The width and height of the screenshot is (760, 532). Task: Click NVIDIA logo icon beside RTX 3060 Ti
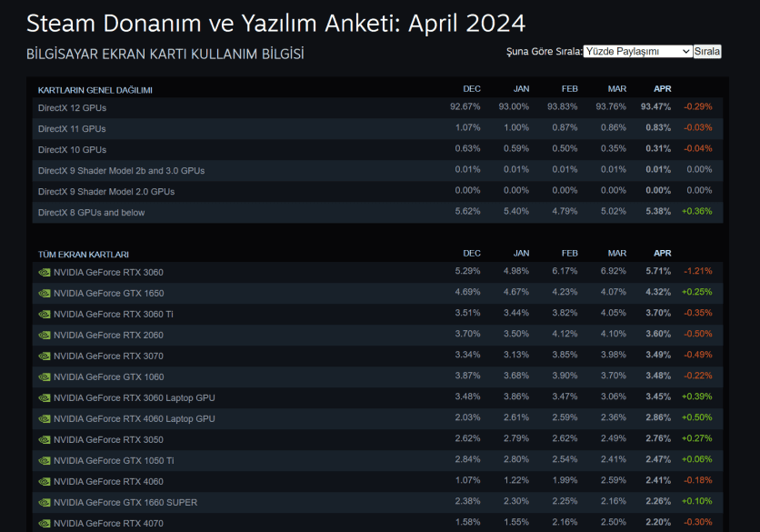[44, 314]
